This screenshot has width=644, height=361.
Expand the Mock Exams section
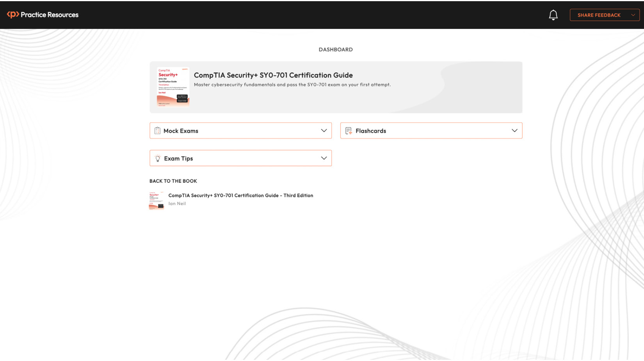click(x=324, y=130)
